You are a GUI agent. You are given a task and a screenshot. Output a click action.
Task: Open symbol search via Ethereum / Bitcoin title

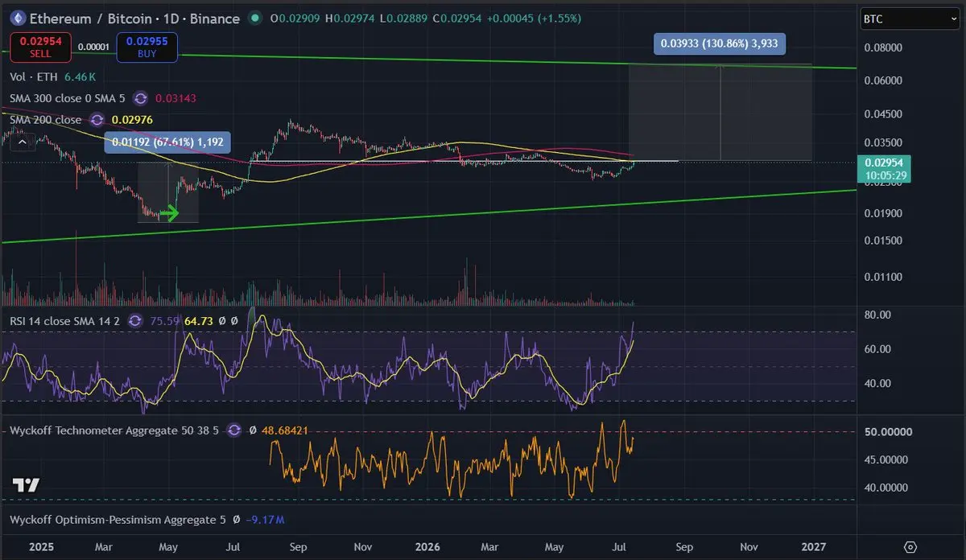tap(134, 18)
